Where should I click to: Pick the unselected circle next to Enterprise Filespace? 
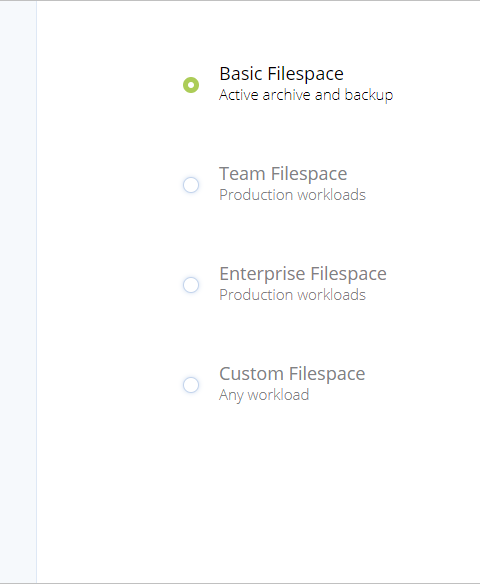pyautogui.click(x=191, y=285)
